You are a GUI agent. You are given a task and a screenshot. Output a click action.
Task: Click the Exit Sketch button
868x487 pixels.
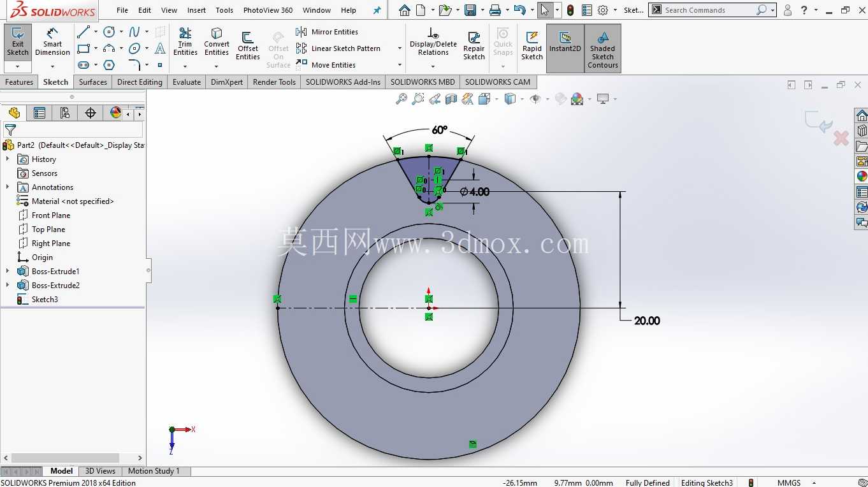click(18, 42)
